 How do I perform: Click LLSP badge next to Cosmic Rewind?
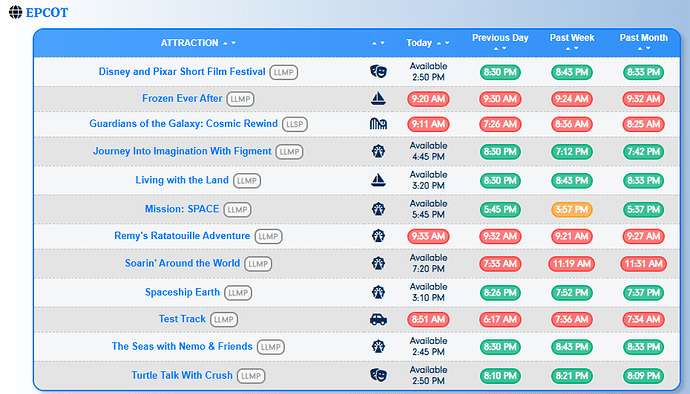coord(295,124)
